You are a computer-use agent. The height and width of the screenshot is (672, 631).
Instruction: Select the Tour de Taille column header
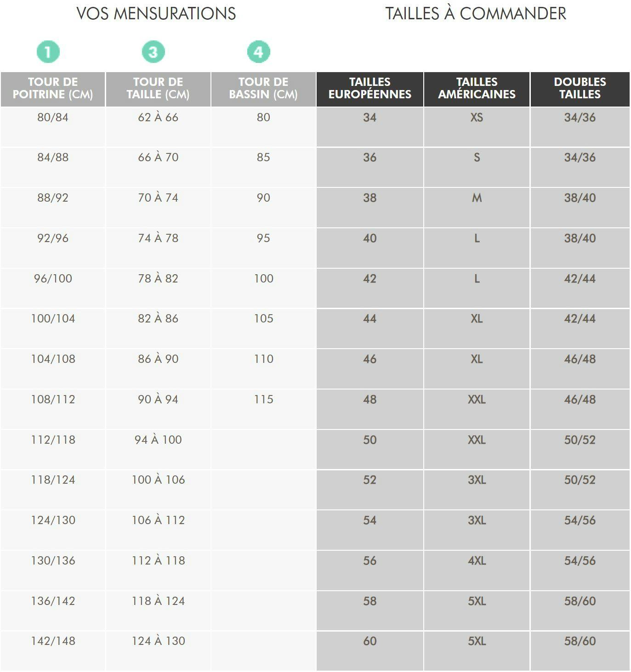158,89
